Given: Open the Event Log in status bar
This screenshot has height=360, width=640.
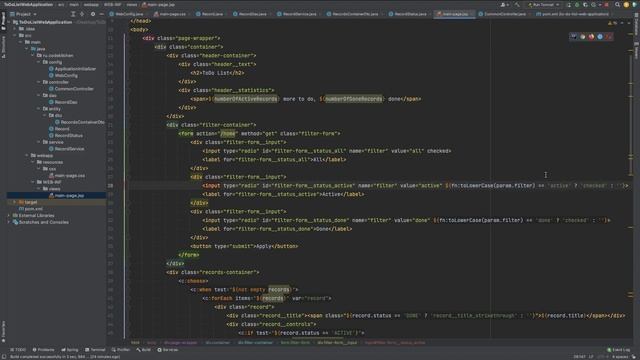Looking at the screenshot, I should [x=618, y=350].
